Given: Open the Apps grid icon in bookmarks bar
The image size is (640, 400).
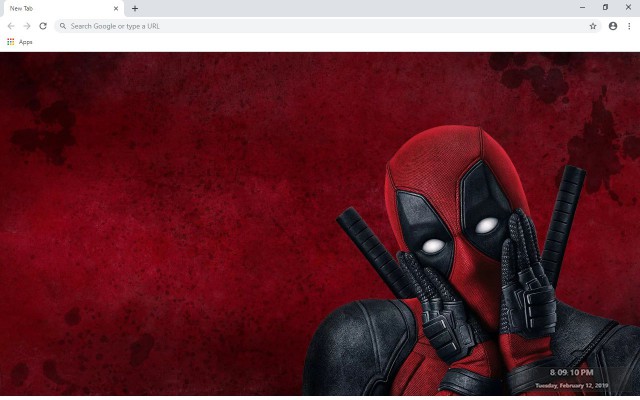Looking at the screenshot, I should point(11,42).
